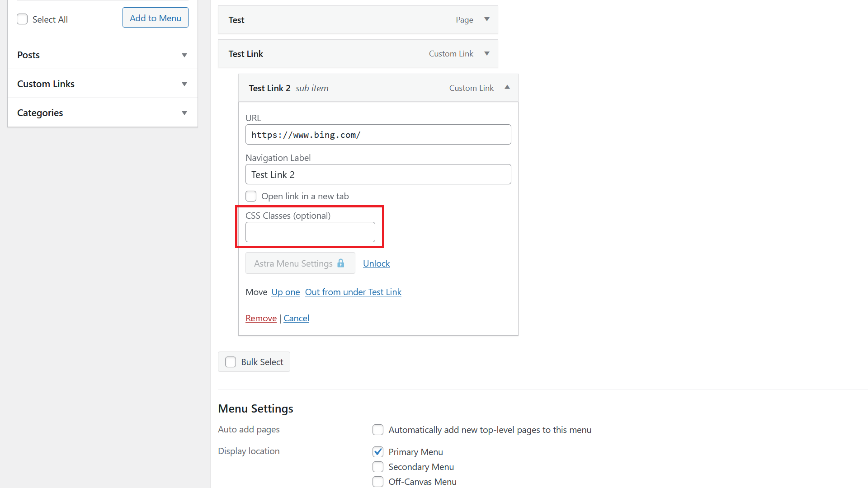Click the lock icon in Astra Menu Settings
Image resolution: width=868 pixels, height=488 pixels.
(341, 263)
